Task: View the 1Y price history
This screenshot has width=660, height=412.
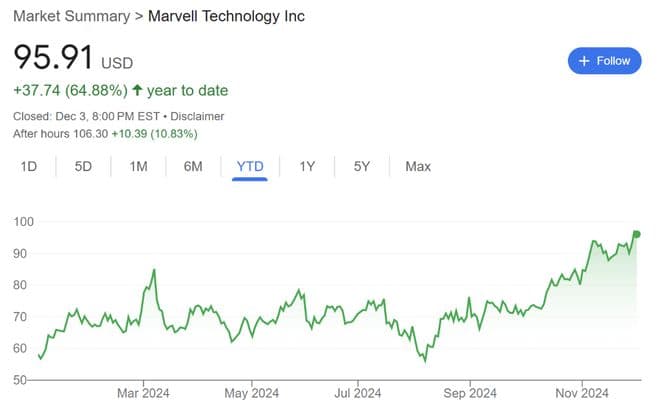Action: [x=308, y=166]
